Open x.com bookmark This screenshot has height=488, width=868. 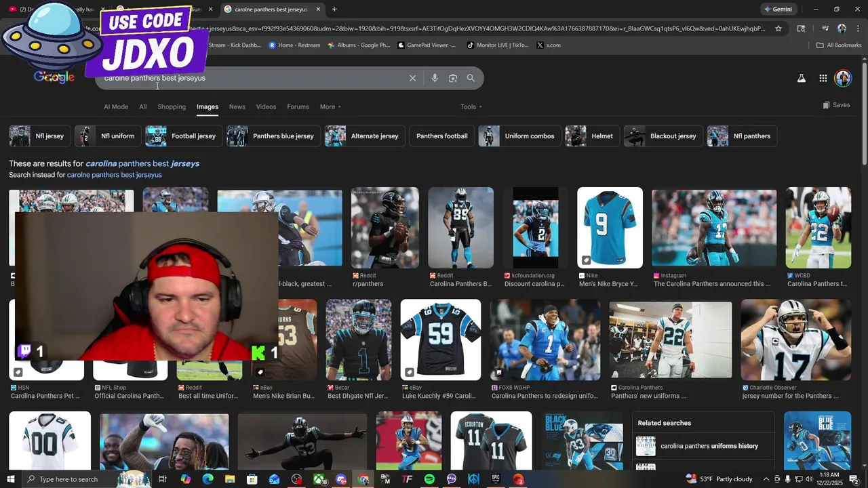pos(549,45)
